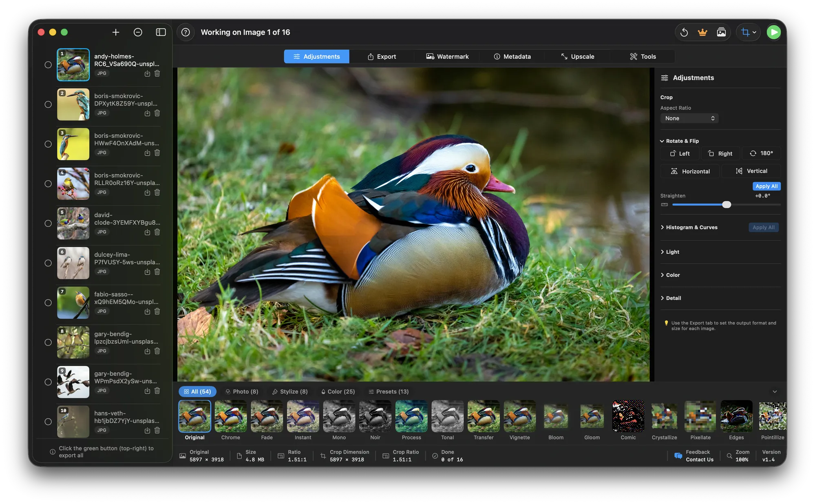Click the remove images minus icon
Image resolution: width=815 pixels, height=504 pixels.
[x=138, y=32]
